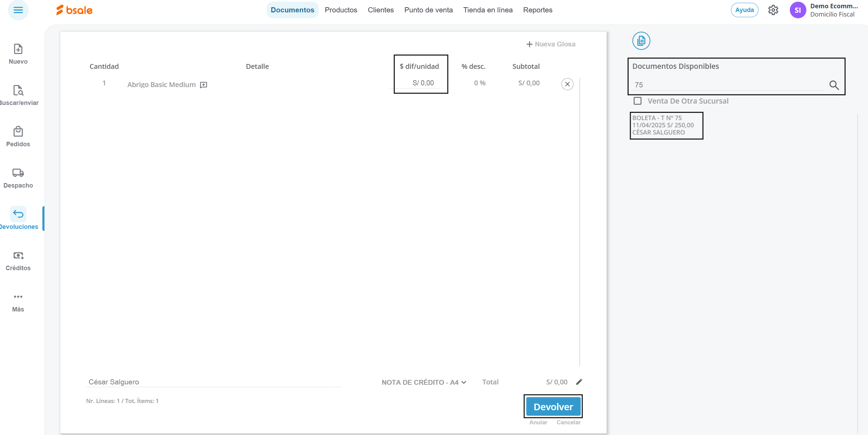Screen dimensions: 868x435
Task: Open the Demo Ecomm account menu
Action: [823, 10]
